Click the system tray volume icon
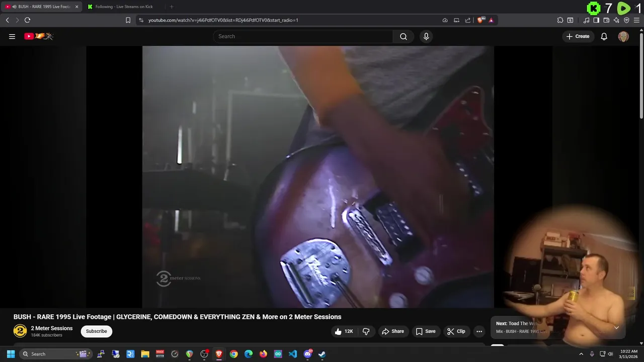 tap(610, 354)
